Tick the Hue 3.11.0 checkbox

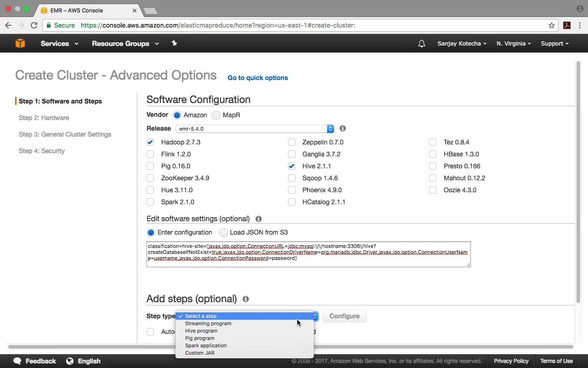click(150, 190)
